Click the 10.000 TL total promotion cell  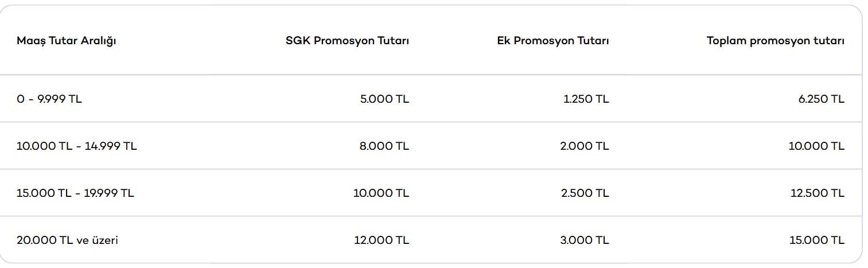click(x=816, y=146)
